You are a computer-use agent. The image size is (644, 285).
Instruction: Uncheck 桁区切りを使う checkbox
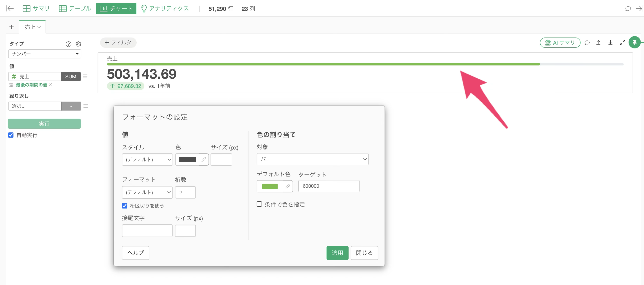tap(124, 206)
